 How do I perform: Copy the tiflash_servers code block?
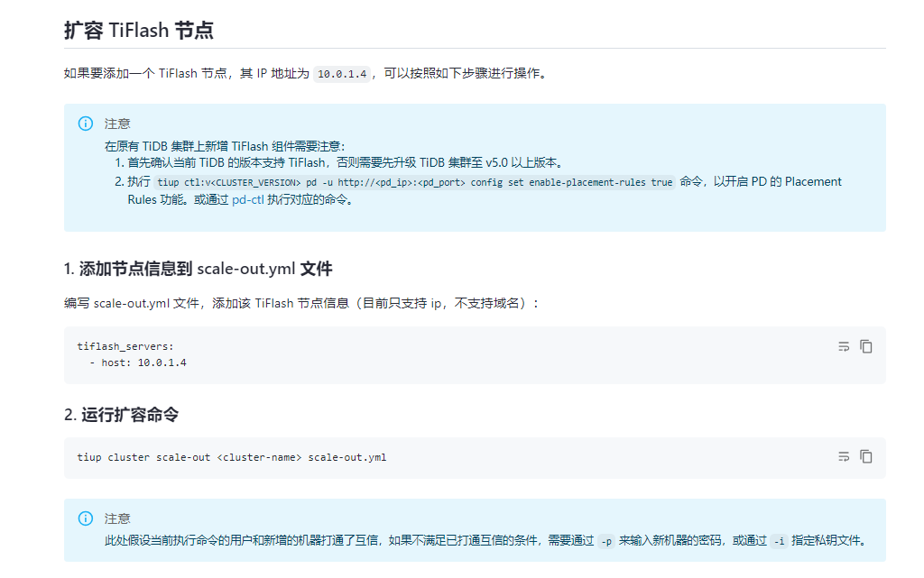(x=865, y=346)
